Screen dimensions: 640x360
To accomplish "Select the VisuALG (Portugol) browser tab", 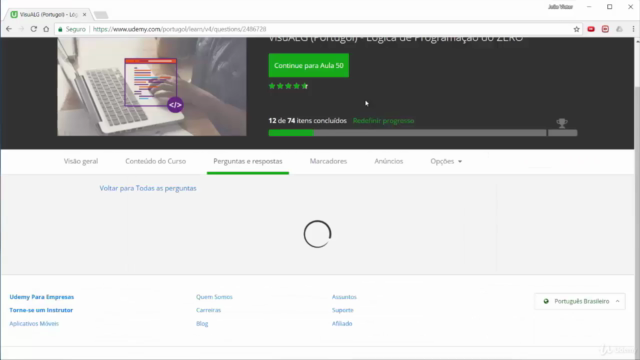I will pos(48,14).
